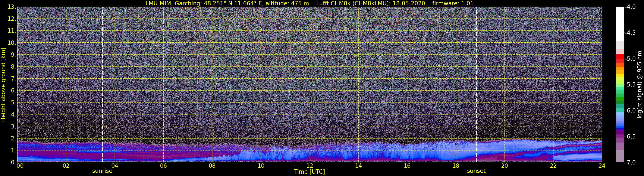Image resolution: width=644 pixels, height=176 pixels.
Task: Click the 'Height above ground [km]' axis label
Action: (x=3, y=85)
